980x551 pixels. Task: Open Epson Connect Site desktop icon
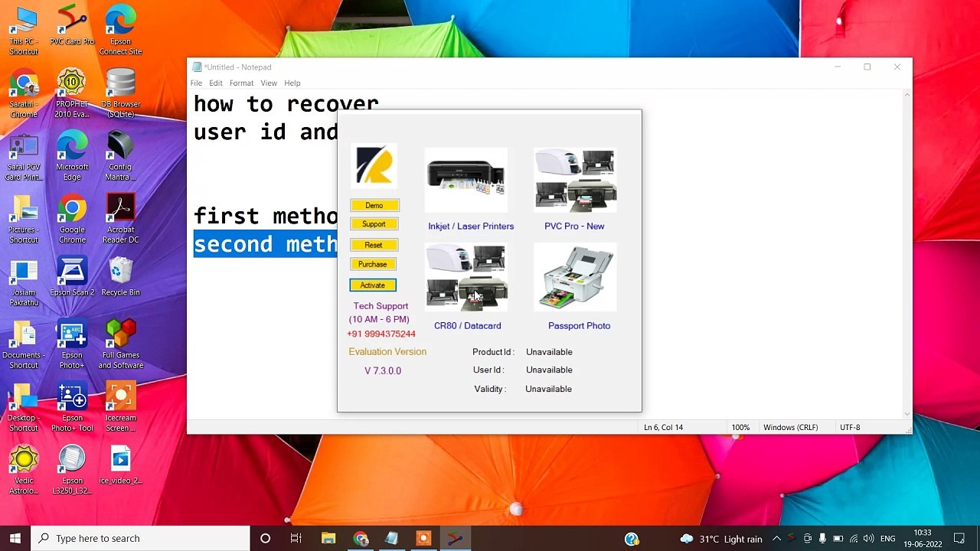click(x=120, y=31)
